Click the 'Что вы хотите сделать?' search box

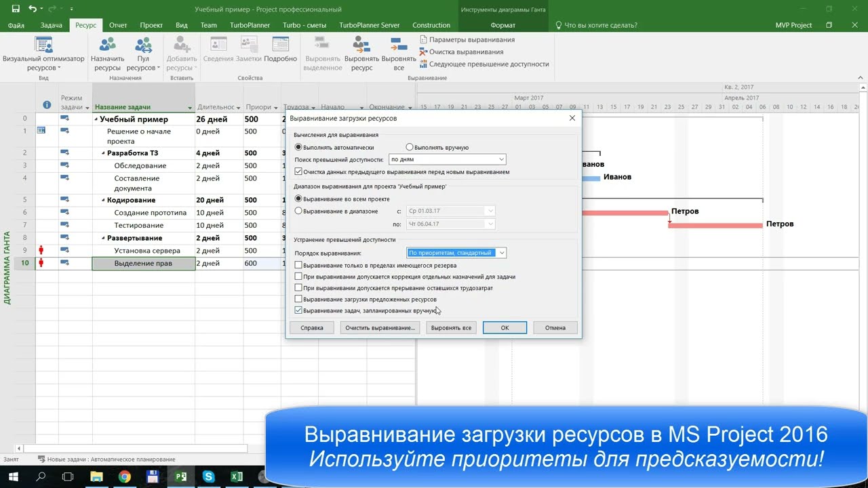pos(597,25)
